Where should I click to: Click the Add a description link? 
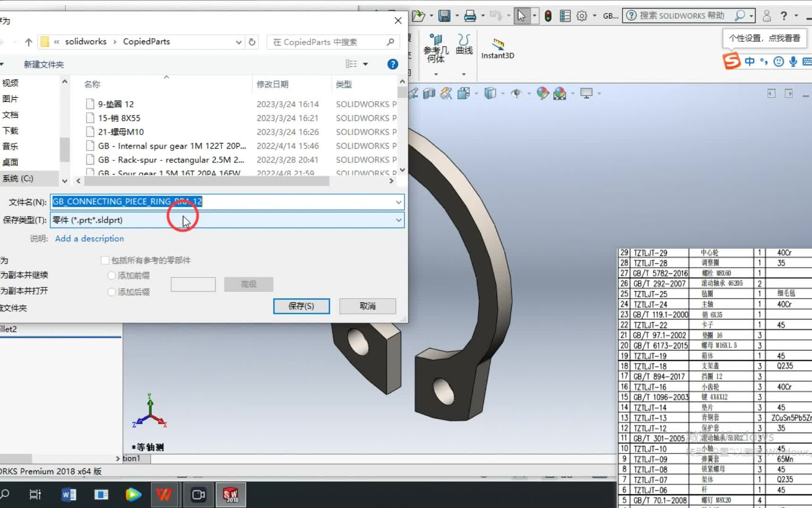[x=89, y=238]
